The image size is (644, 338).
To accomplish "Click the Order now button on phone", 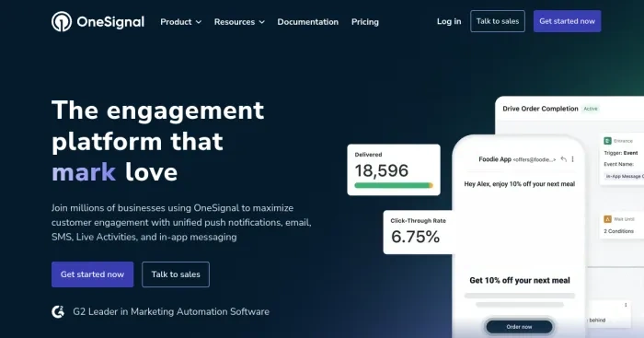I will tap(519, 327).
